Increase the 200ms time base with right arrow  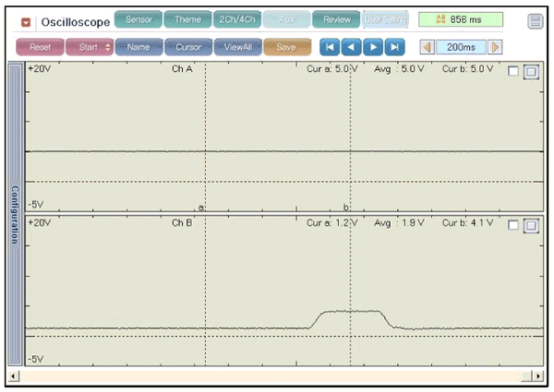[x=496, y=46]
